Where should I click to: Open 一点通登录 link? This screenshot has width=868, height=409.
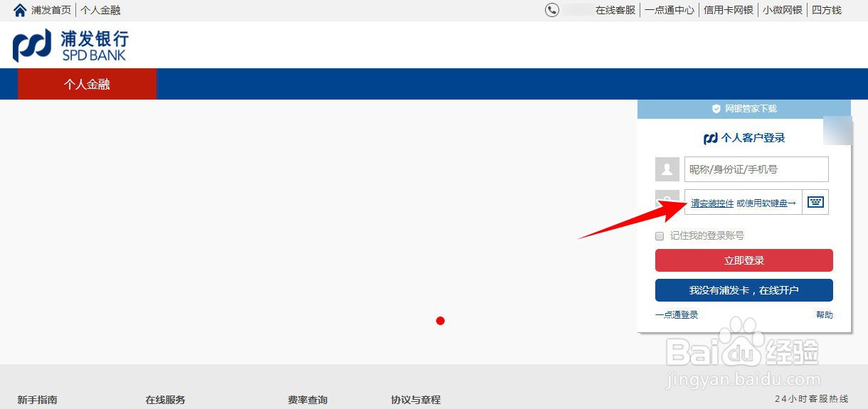pos(677,314)
